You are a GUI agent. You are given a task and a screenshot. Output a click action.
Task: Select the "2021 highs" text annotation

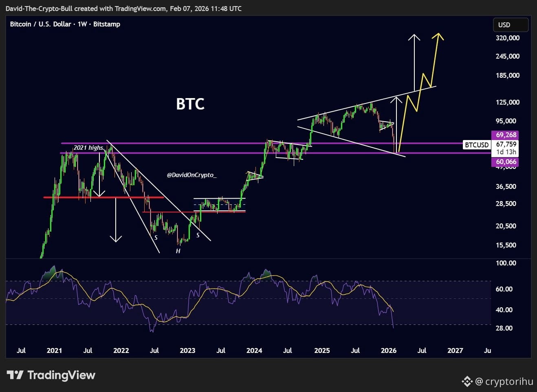click(88, 147)
